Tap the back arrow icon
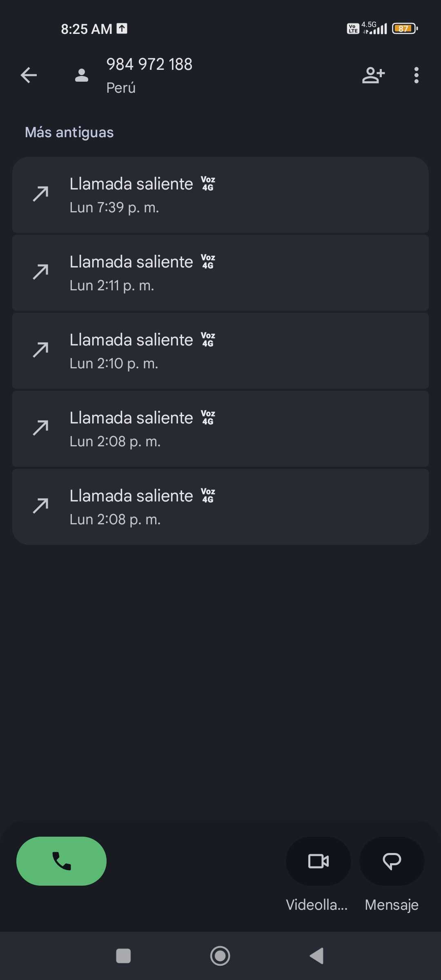Image resolution: width=441 pixels, height=980 pixels. 29,75
